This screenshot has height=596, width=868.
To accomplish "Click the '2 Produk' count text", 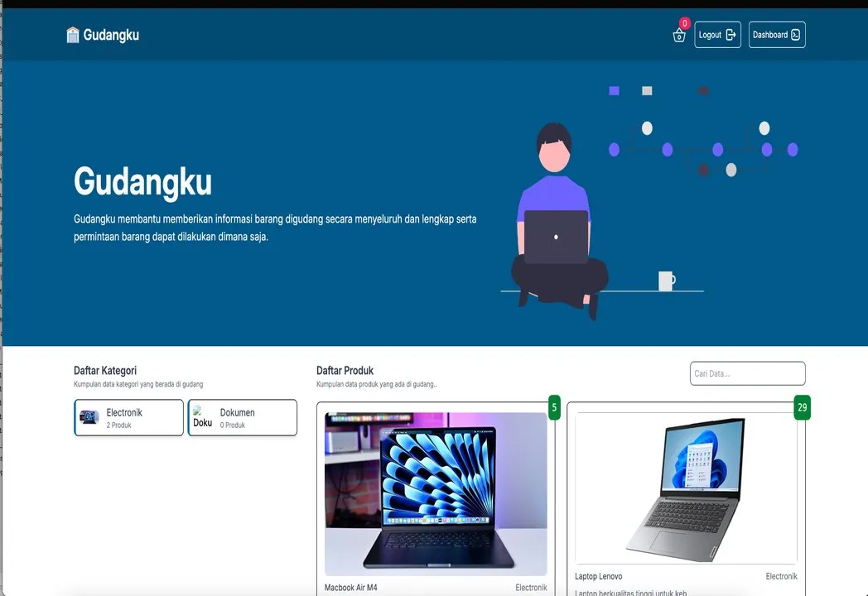I will 118,425.
